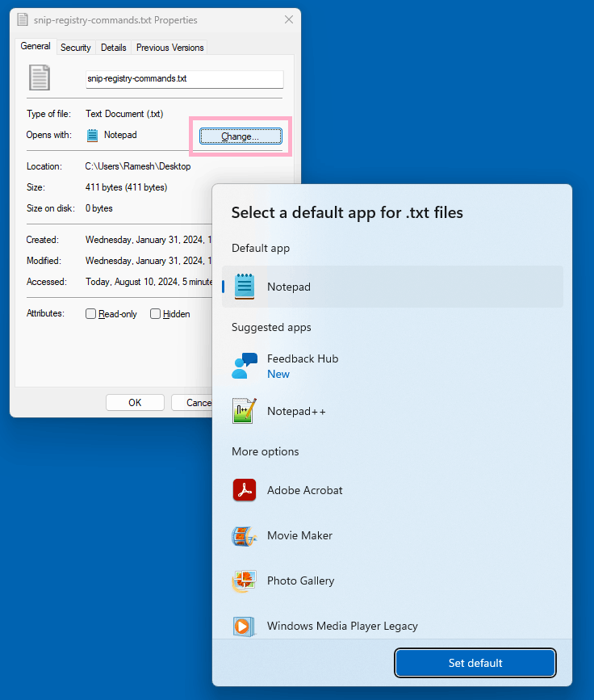
Task: Click the Accessed date 'Today, August 10, 2024'
Action: tap(148, 282)
